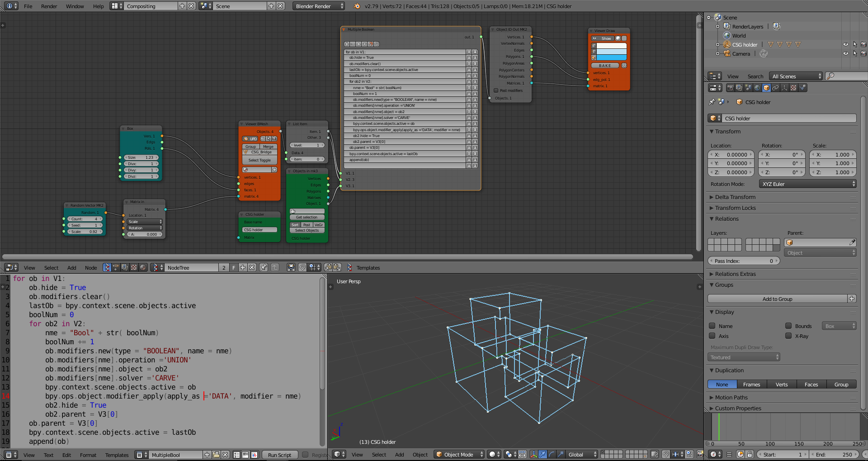Open the Rotation Mode XYZ Euler dropdown
The image size is (868, 461).
(x=807, y=184)
